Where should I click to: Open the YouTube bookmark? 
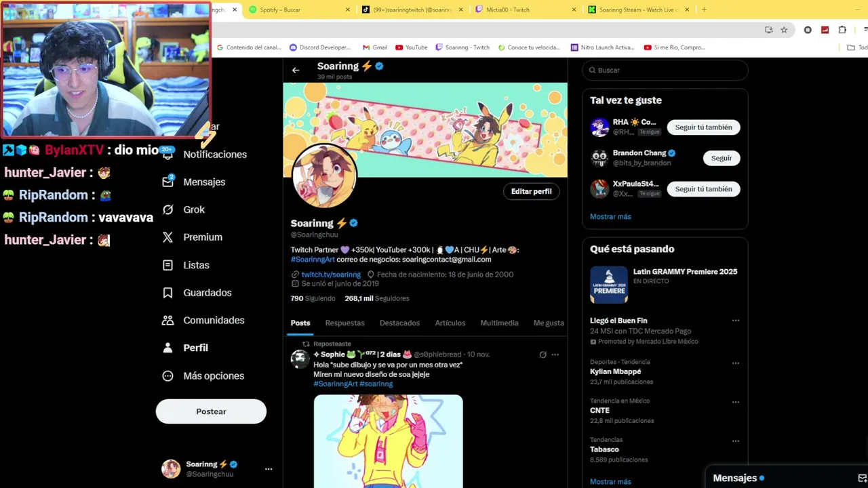[x=411, y=47]
